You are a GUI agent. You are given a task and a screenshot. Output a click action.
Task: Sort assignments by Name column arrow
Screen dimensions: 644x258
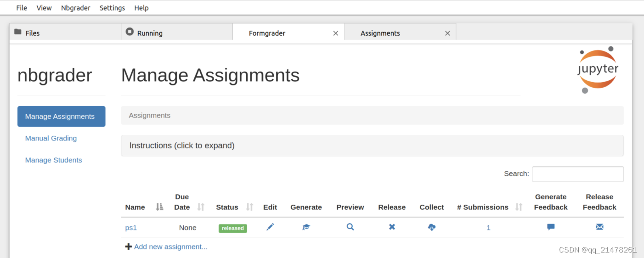click(159, 207)
